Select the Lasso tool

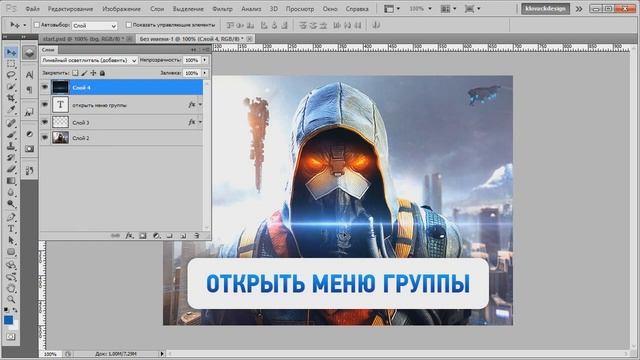pos(11,75)
